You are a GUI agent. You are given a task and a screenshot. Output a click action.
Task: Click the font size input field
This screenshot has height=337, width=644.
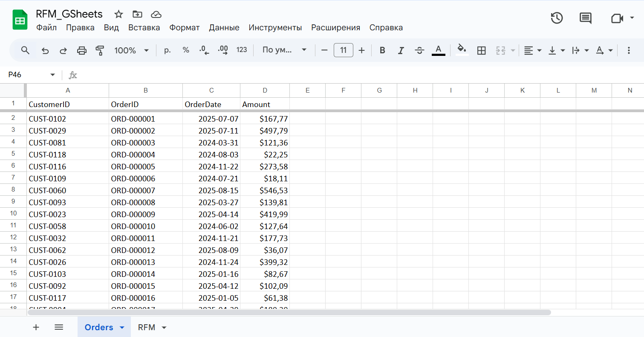343,50
